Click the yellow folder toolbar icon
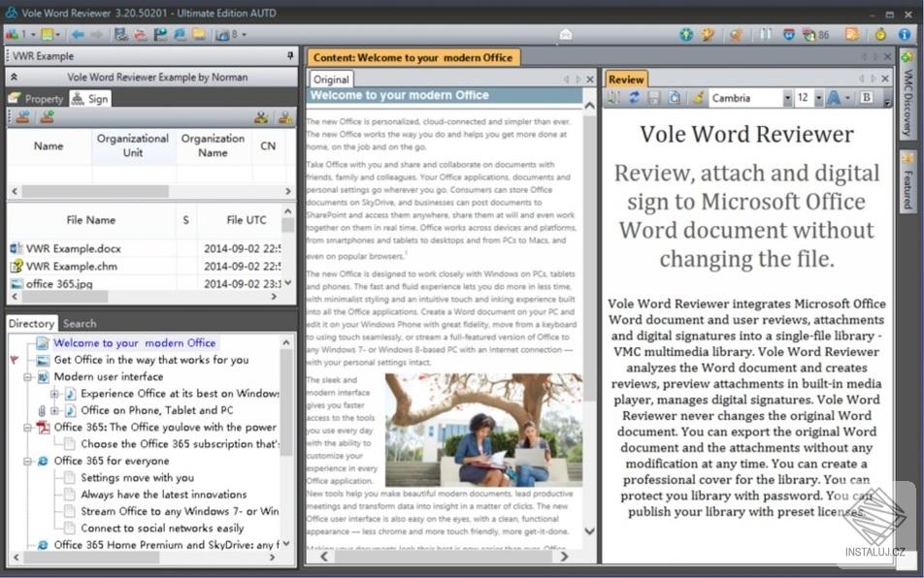This screenshot has height=578, width=924. click(199, 35)
